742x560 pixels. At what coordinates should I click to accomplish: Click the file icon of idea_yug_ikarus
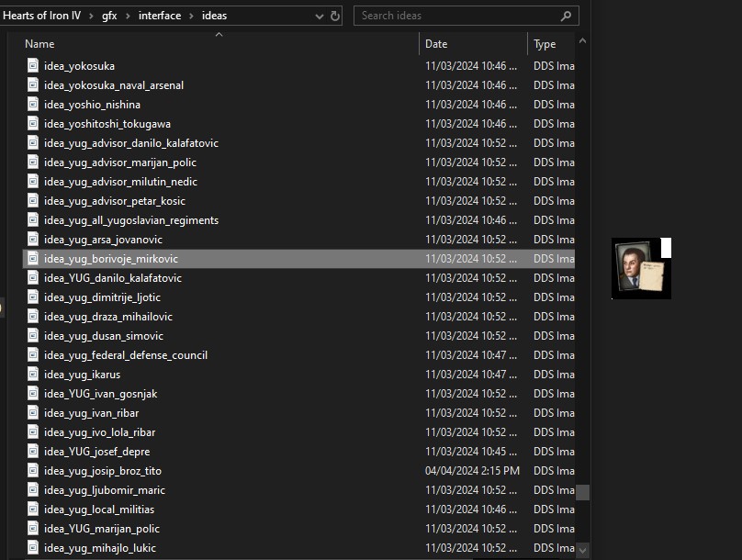(33, 375)
